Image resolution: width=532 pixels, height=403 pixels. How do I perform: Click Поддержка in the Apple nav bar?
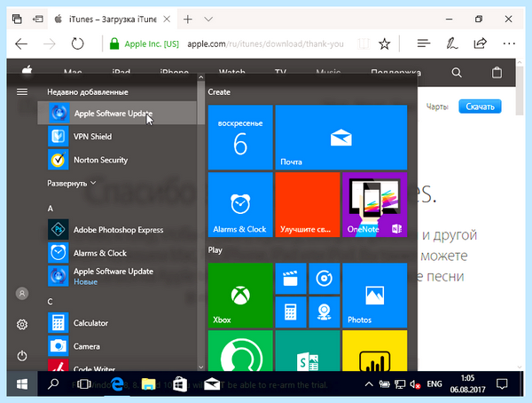coord(395,73)
